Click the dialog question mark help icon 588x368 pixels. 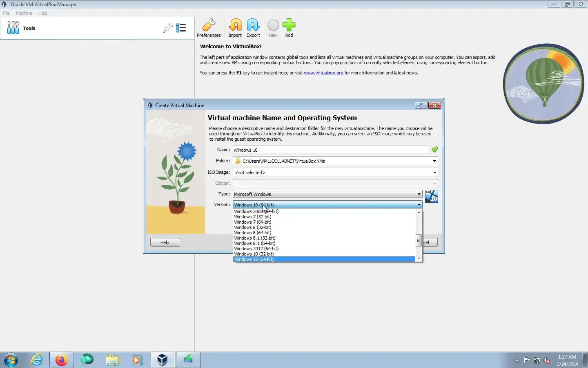point(421,105)
